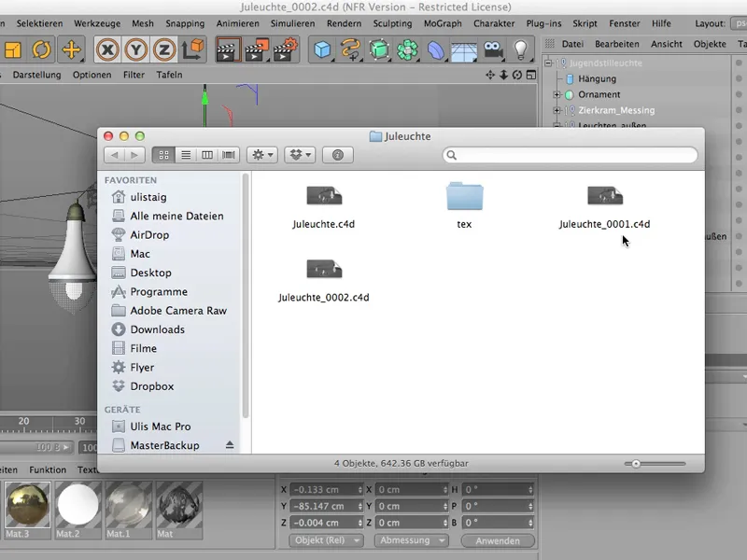
Task: Toggle Y axis lock
Action: [136, 49]
